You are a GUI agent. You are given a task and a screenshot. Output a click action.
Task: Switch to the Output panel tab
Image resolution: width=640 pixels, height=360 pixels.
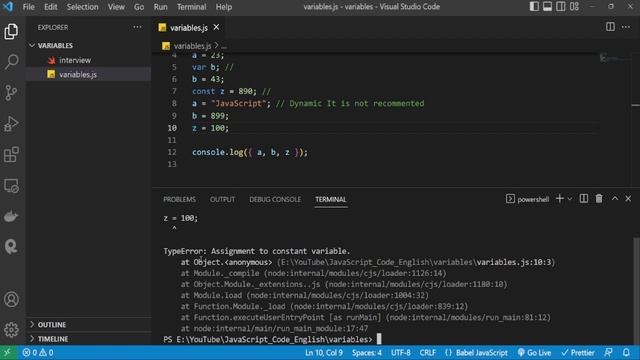(x=222, y=199)
